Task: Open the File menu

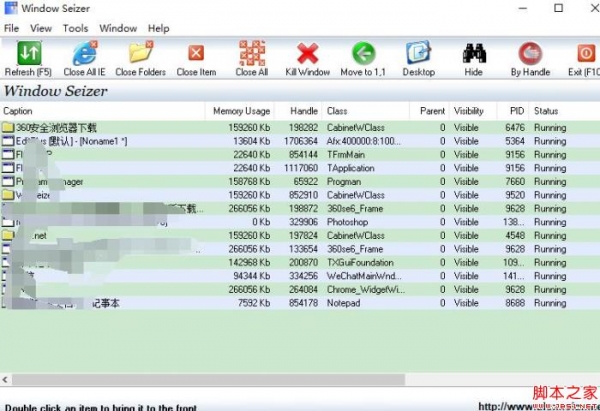Action: (11, 28)
